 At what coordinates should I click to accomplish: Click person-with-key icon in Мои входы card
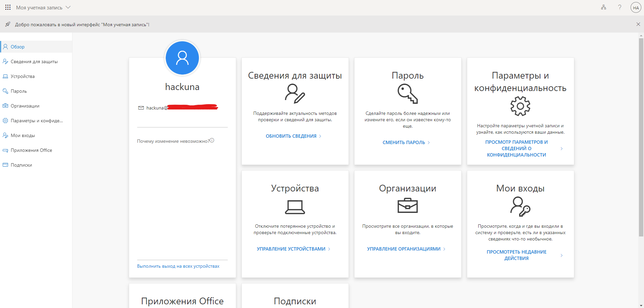coord(520,207)
